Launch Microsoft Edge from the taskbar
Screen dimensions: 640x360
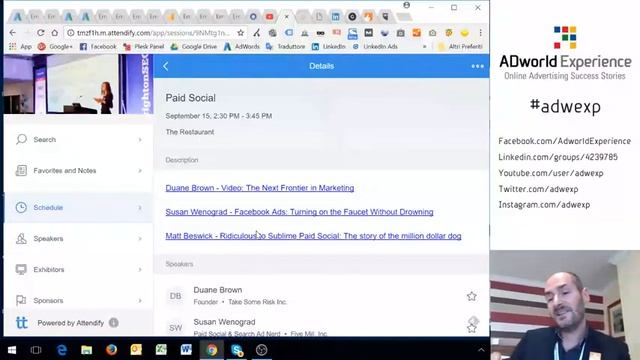point(62,350)
